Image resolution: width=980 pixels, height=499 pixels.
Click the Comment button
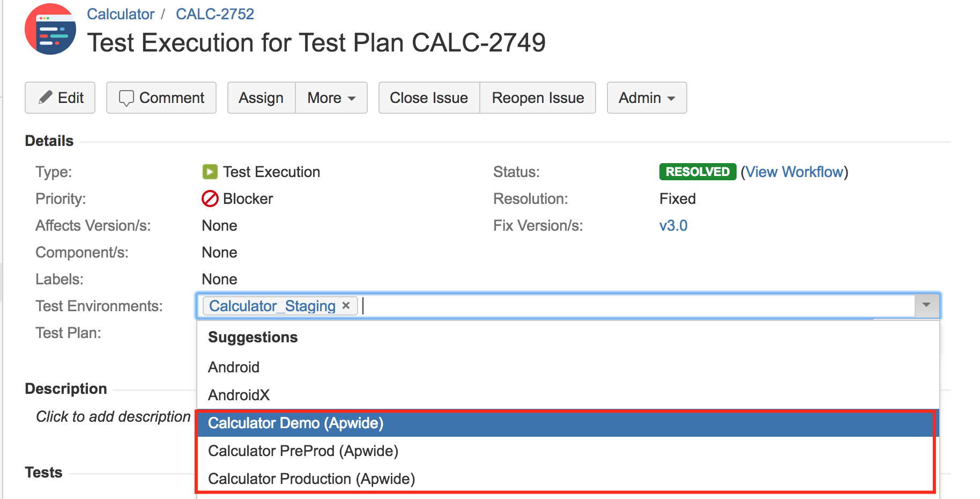point(161,98)
